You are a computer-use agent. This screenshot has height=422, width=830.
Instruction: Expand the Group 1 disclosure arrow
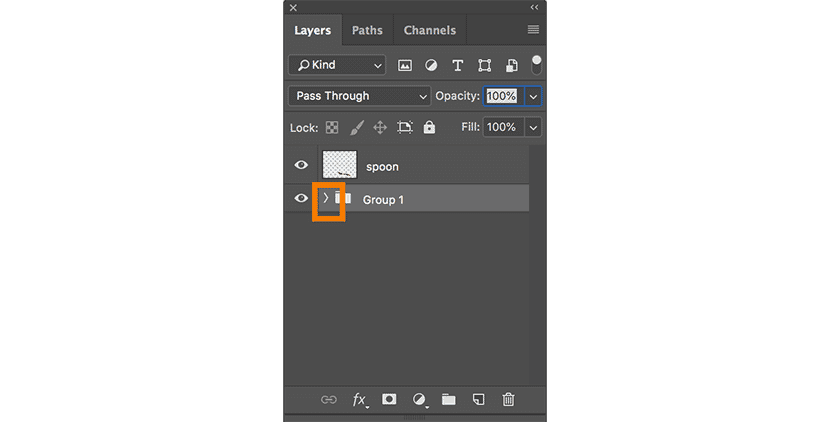[325, 198]
